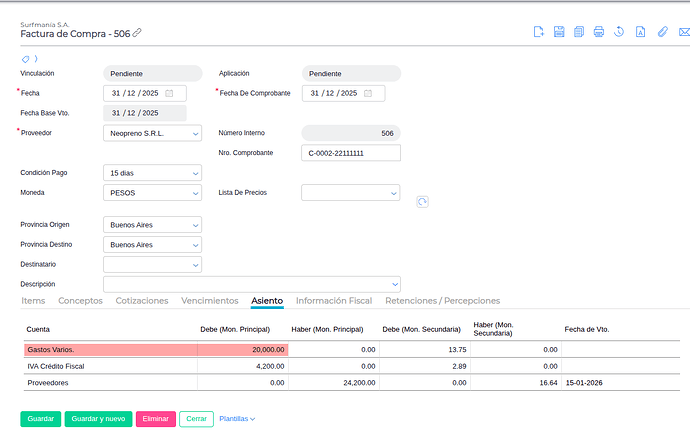Open tags with the label icon
Viewport: 690px width, 436px height.
coord(26,59)
